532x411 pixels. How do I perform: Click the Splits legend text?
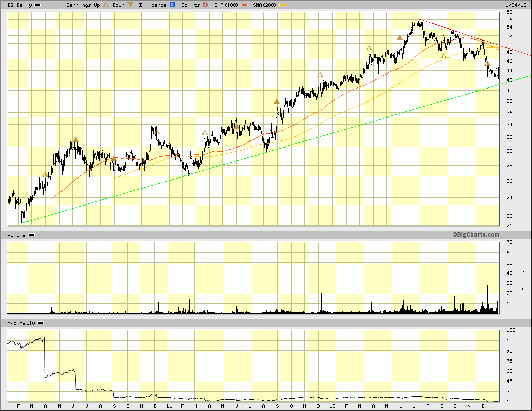tap(190, 5)
